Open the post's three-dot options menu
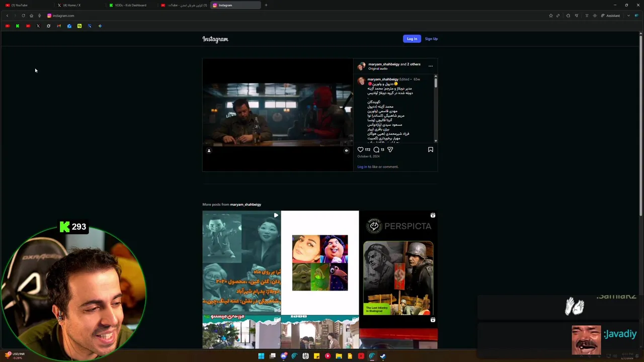 tap(430, 66)
